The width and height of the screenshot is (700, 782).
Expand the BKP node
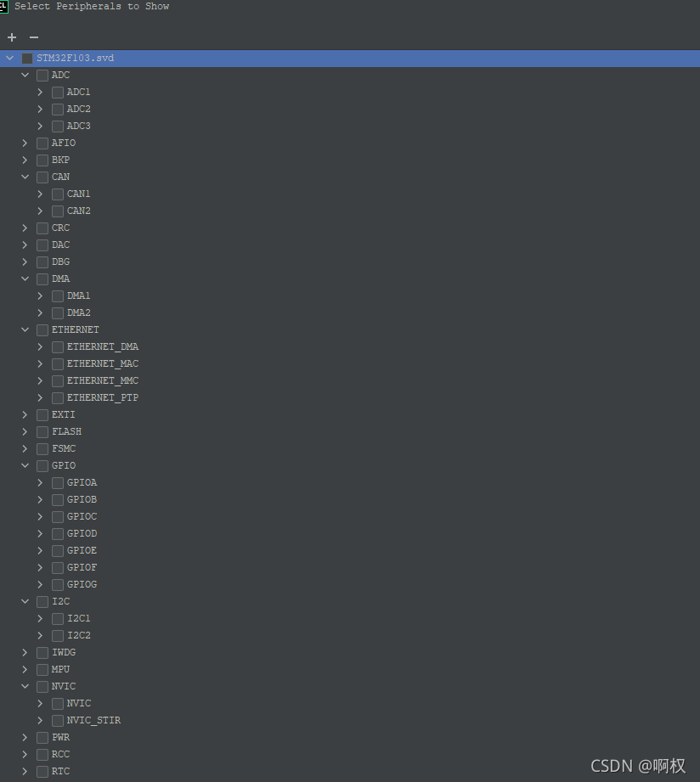pos(25,160)
